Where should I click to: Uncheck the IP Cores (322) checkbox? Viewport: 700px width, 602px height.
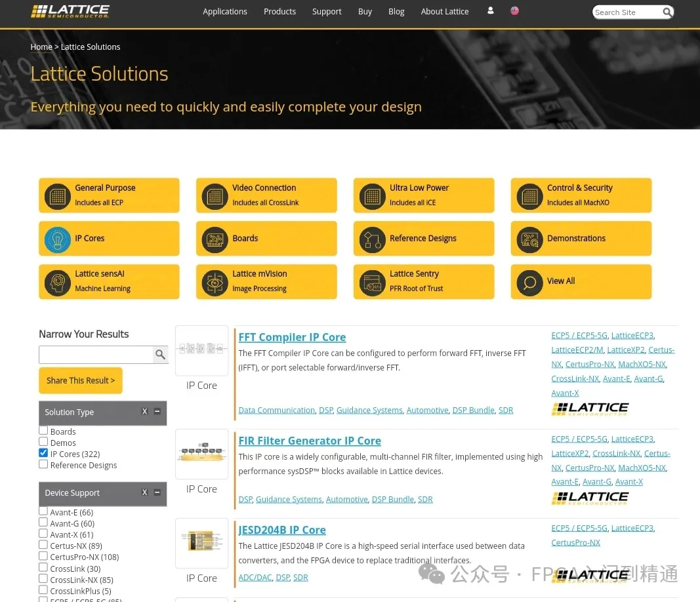(x=43, y=453)
